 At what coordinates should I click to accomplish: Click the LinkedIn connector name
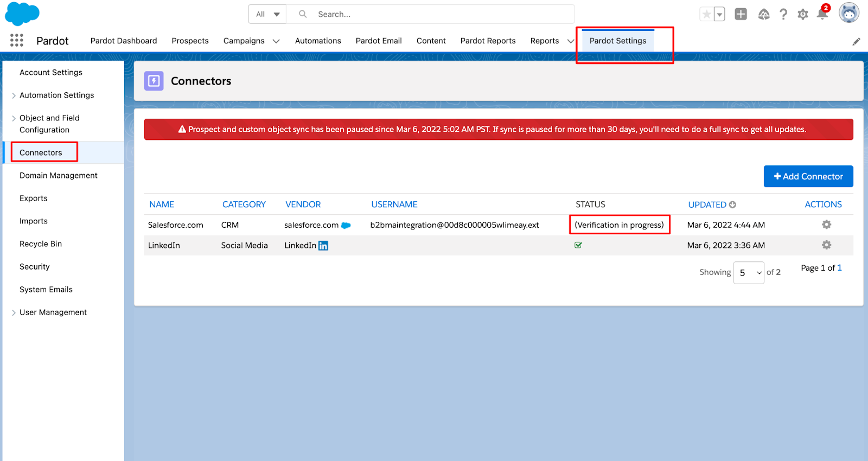(x=164, y=245)
